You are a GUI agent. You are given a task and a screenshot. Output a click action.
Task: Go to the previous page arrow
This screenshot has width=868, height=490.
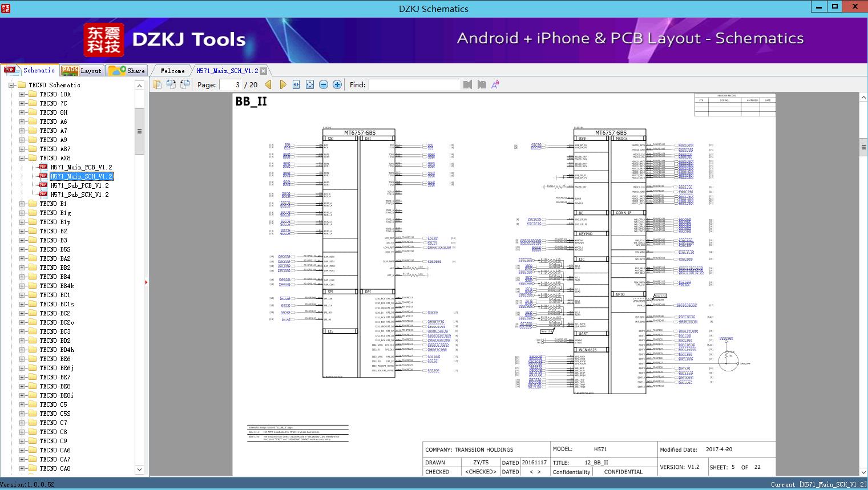pyautogui.click(x=268, y=84)
